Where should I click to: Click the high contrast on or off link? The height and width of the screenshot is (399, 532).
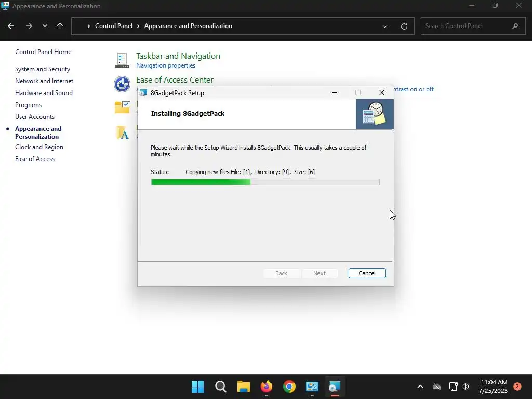coord(414,89)
